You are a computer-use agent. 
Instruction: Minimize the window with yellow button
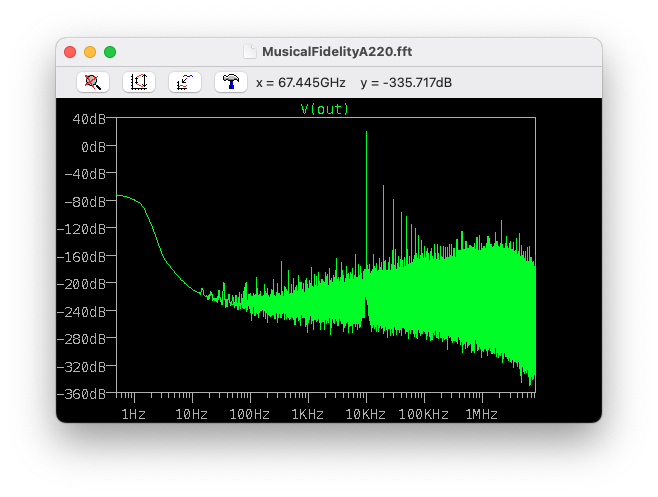click(x=90, y=52)
